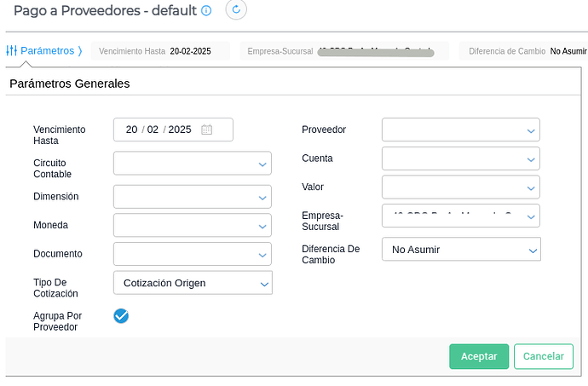Click the info icon beside the page title

(x=205, y=10)
